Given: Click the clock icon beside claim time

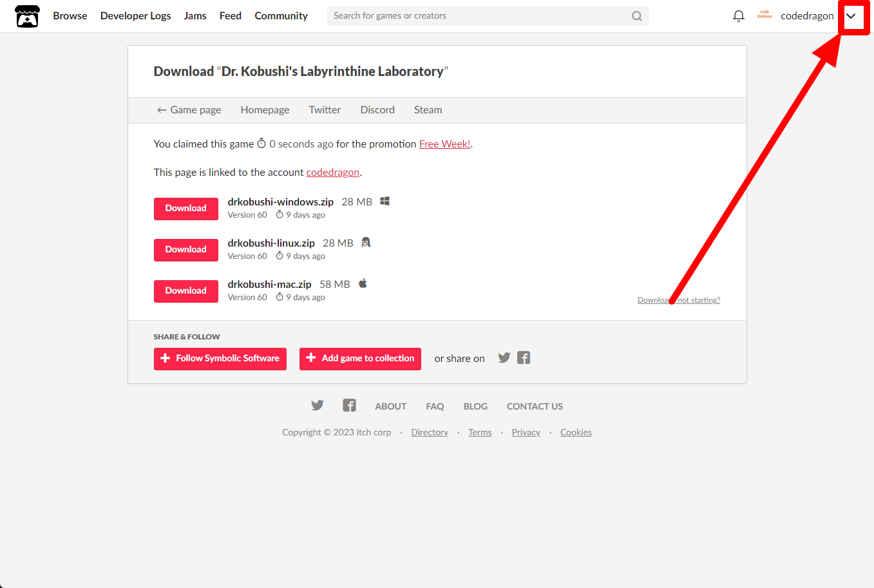Looking at the screenshot, I should [261, 143].
